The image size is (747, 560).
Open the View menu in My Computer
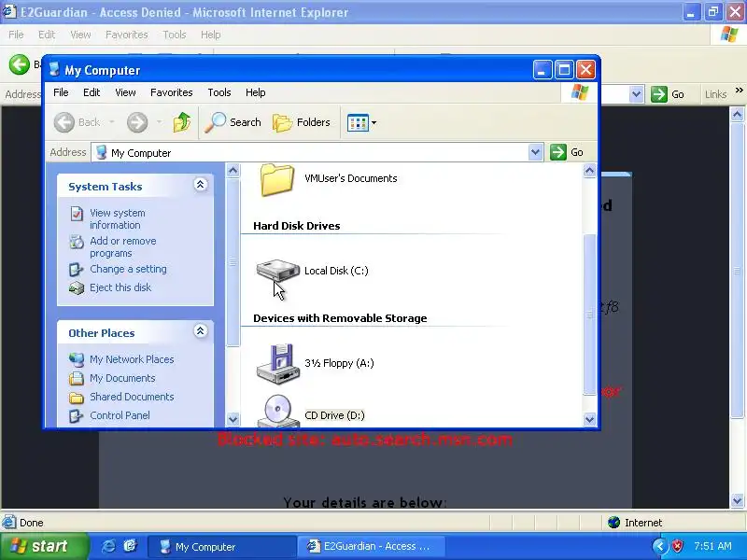click(125, 92)
